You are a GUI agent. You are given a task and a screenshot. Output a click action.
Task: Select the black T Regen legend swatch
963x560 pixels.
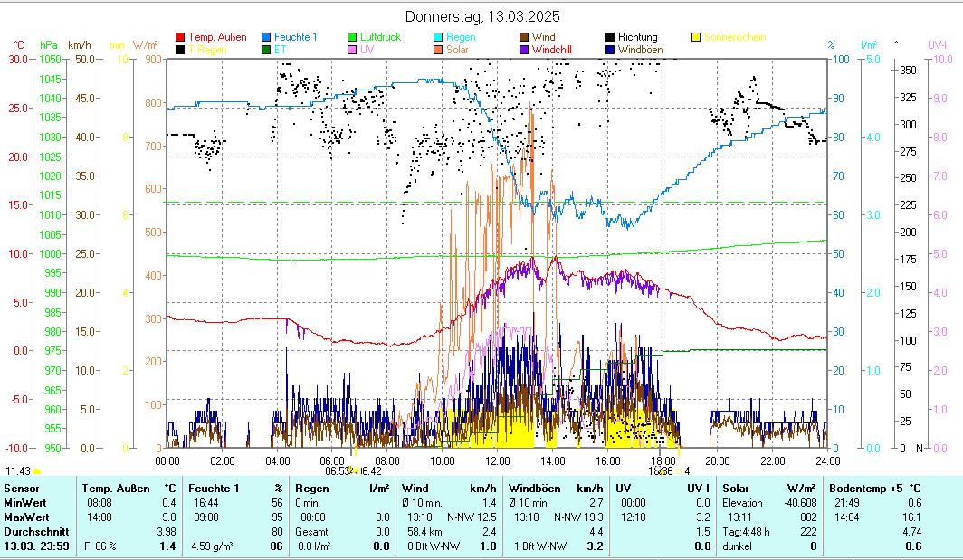tap(180, 50)
